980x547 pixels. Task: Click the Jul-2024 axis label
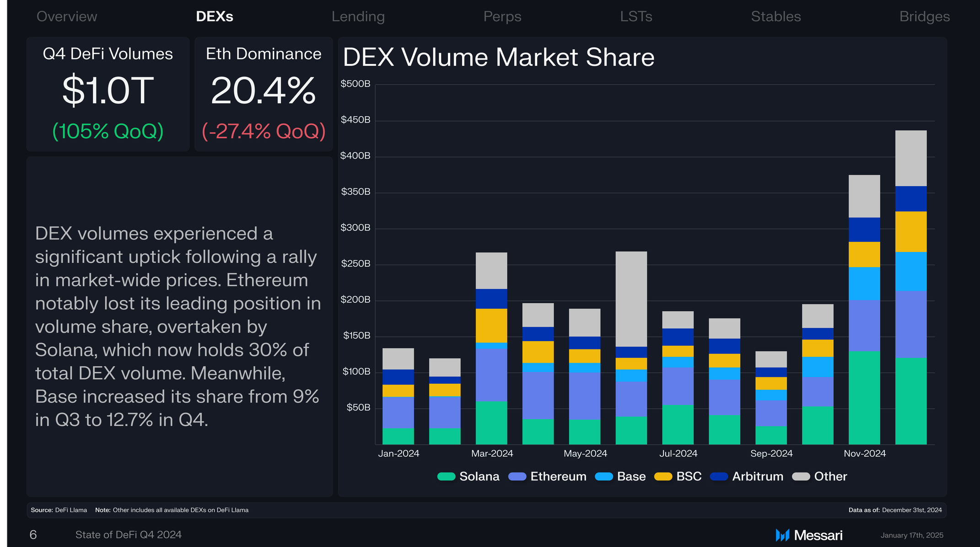click(678, 454)
